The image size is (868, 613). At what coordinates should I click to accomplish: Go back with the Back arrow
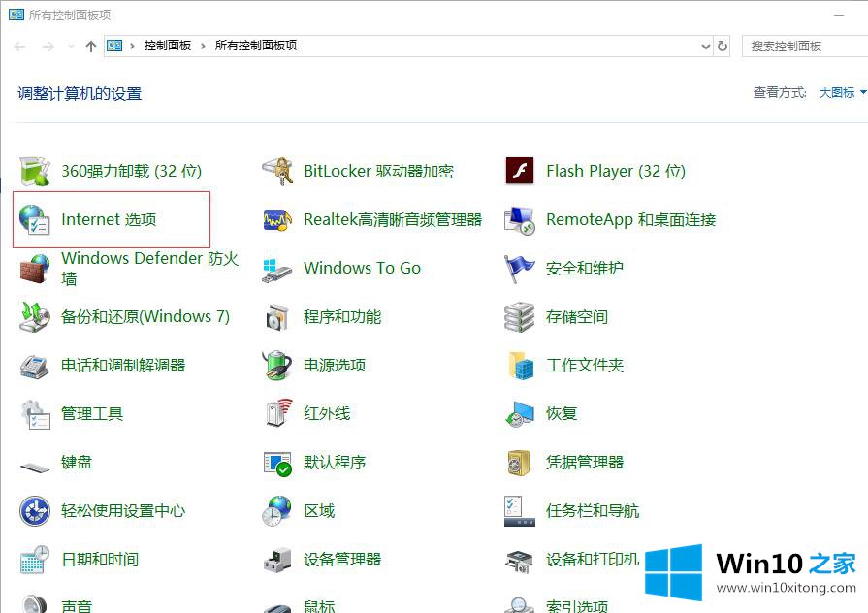click(20, 46)
